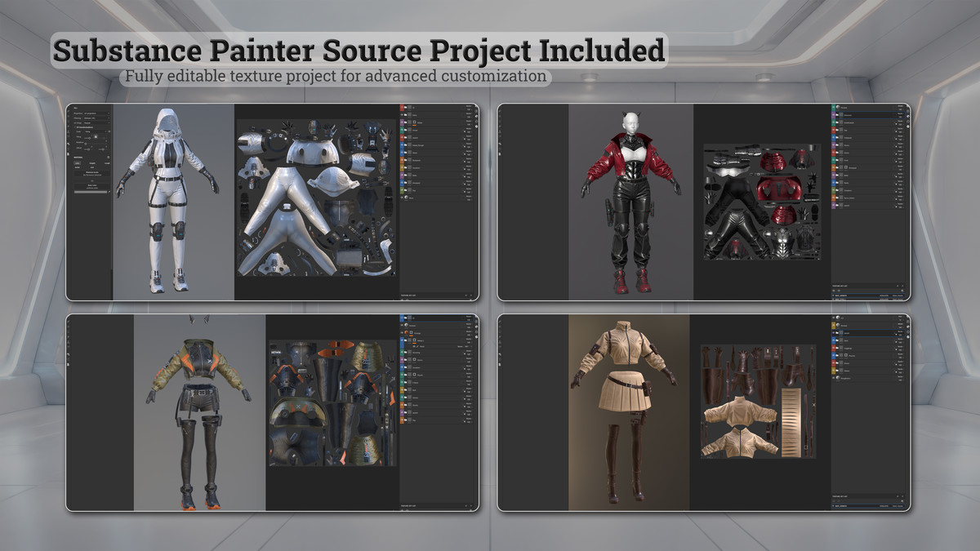The height and width of the screenshot is (551, 980).
Task: Click the green bomber outfit 3D viewport
Action: click(x=200, y=412)
